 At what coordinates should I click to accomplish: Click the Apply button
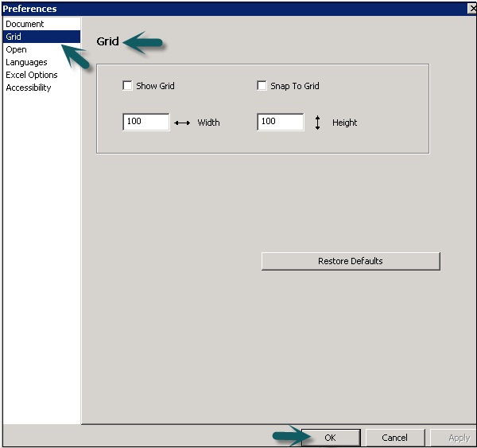click(455, 438)
